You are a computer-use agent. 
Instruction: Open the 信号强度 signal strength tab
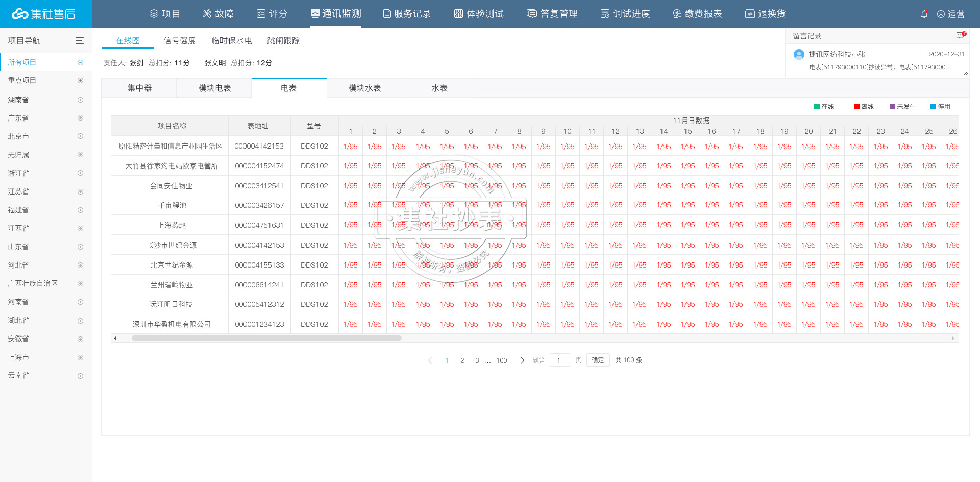[x=179, y=40]
